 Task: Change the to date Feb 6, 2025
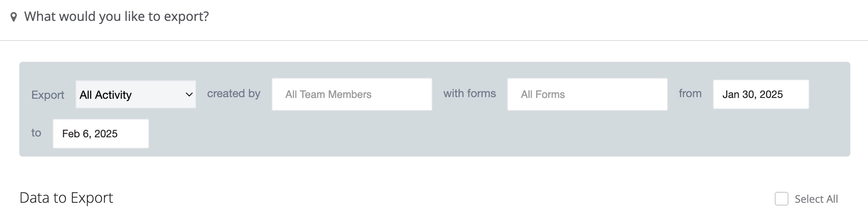101,134
